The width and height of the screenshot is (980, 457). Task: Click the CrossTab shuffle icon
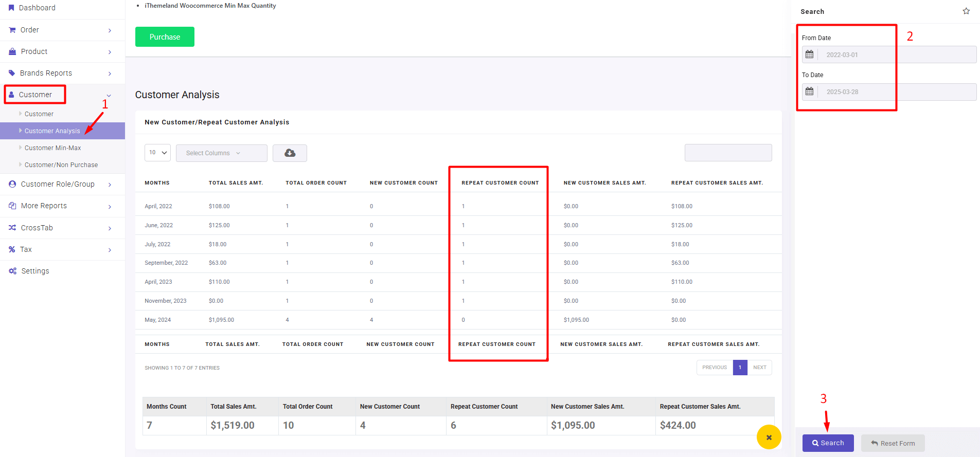[x=12, y=228]
